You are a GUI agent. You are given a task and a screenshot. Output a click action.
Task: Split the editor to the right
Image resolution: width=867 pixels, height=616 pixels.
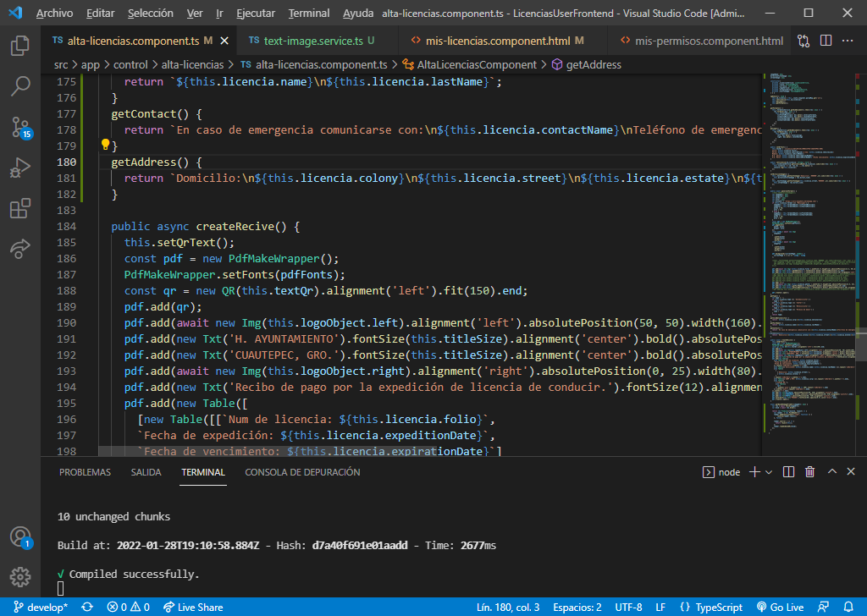(x=826, y=41)
